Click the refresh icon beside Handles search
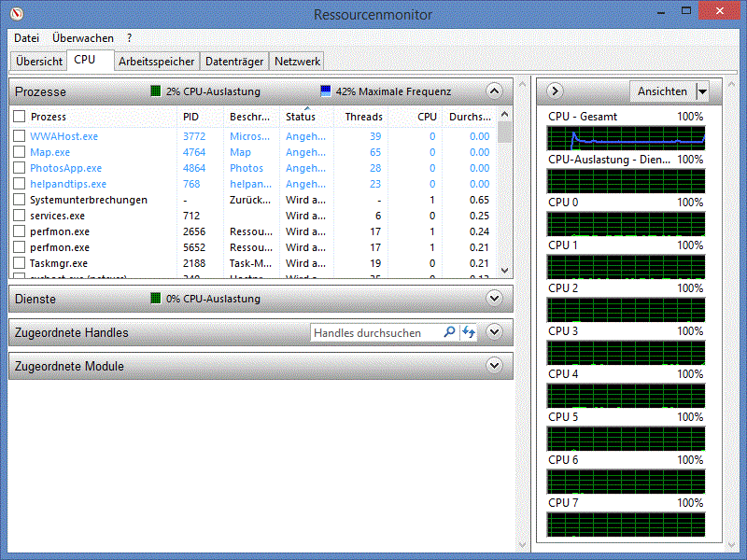 [x=469, y=333]
